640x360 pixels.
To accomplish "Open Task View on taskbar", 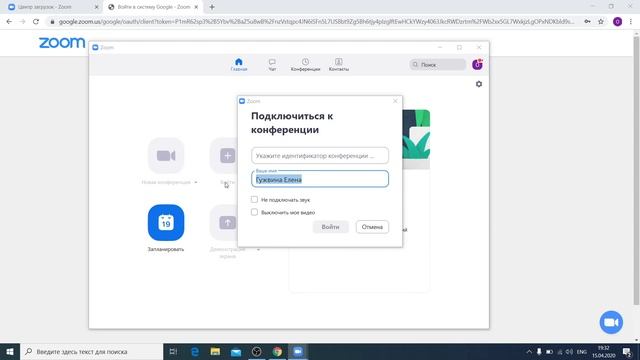I will [173, 351].
